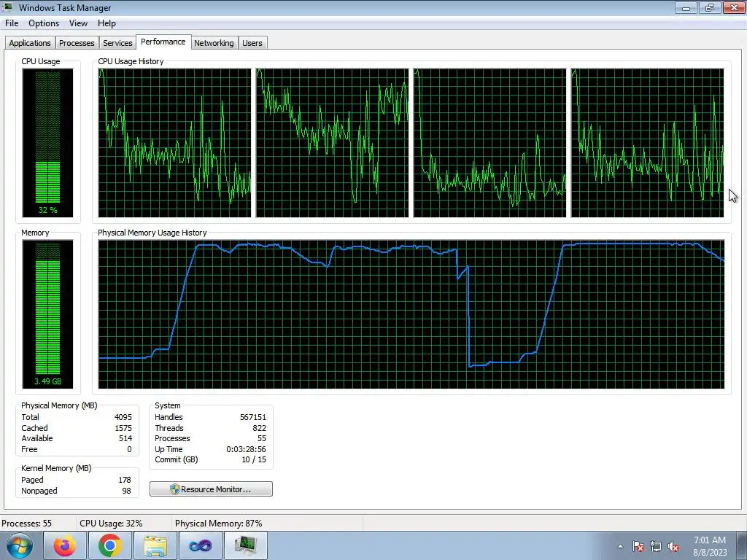Click the Task Manager taskbar icon
747x560 pixels.
coord(246,545)
